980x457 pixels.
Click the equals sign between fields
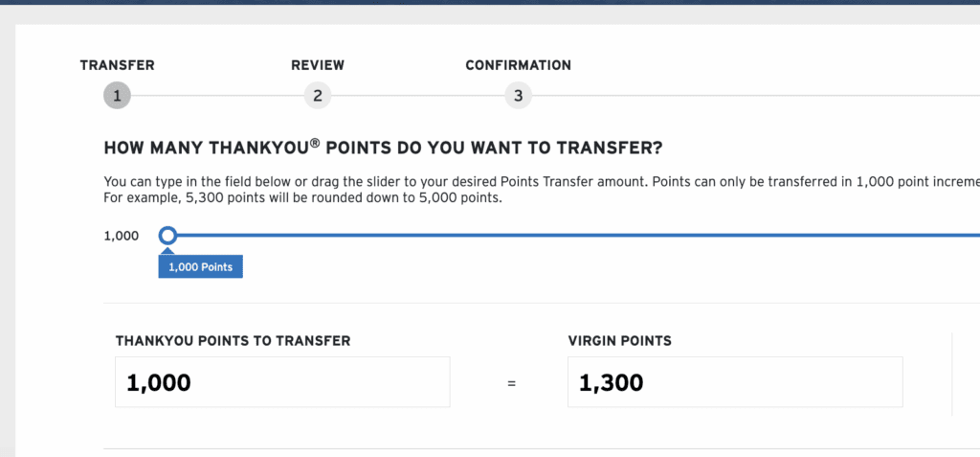(x=511, y=383)
